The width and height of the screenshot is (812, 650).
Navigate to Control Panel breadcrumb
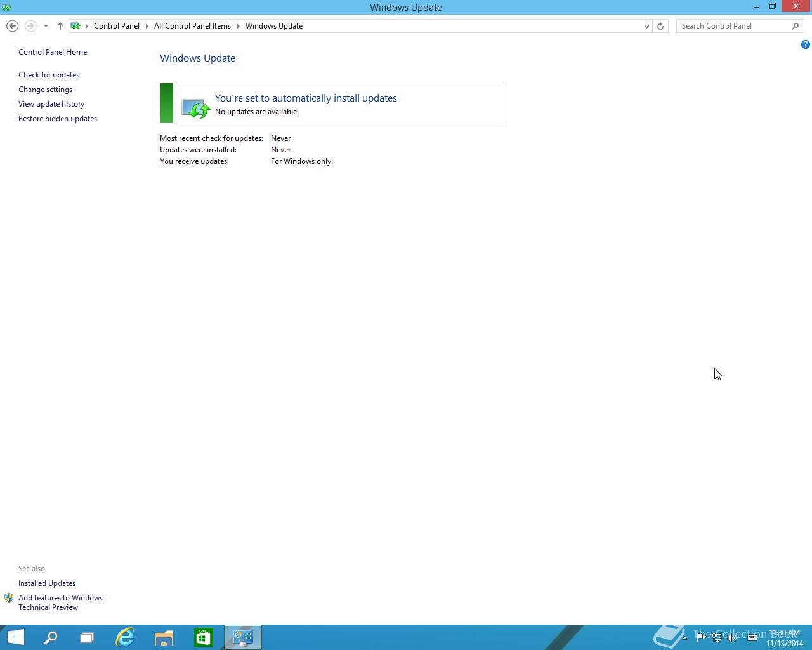[117, 26]
